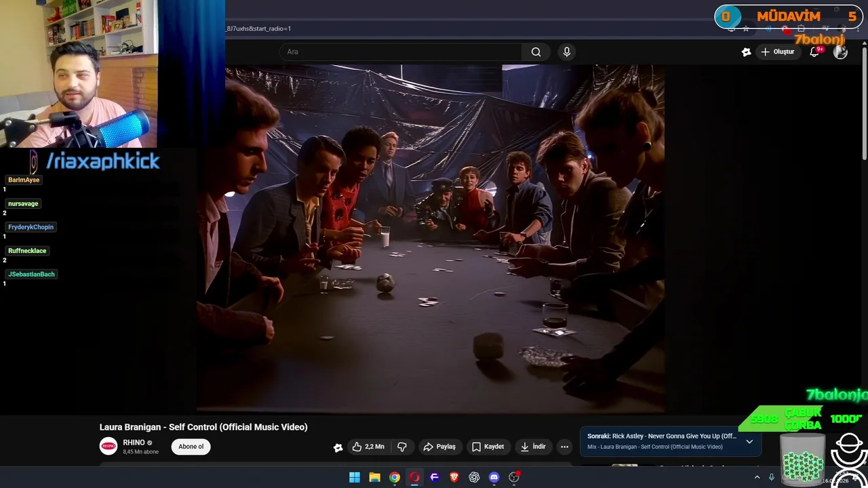
Task: Click the Mix - Laura Branigan playlist text
Action: [x=654, y=447]
